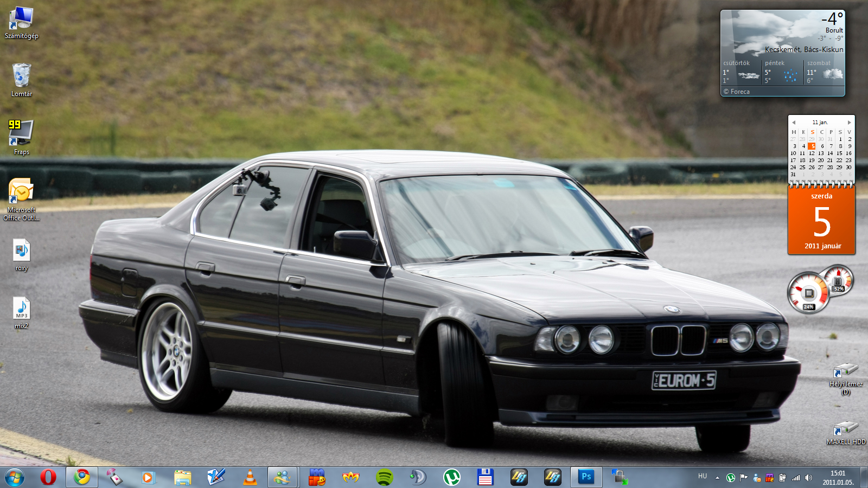Launch Opera from the taskbar
The height and width of the screenshot is (488, 868).
(x=48, y=477)
